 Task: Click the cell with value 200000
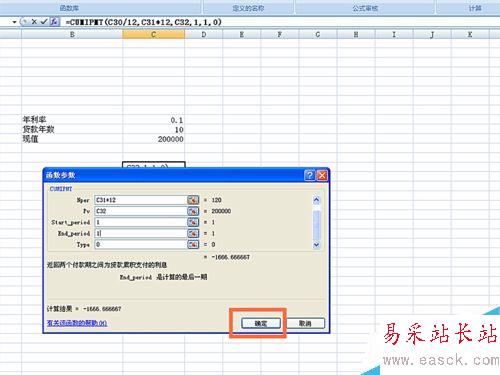(153, 139)
